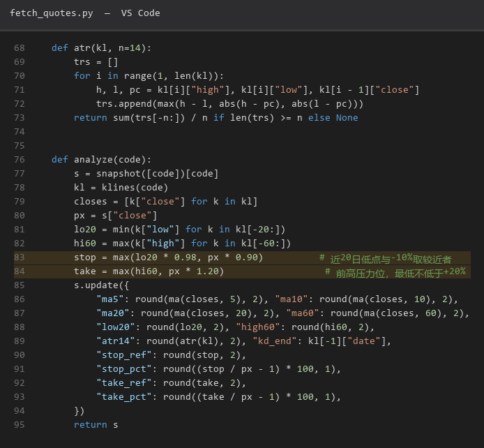
Task: Click the 'px = s["close"]' line
Action: coord(116,215)
